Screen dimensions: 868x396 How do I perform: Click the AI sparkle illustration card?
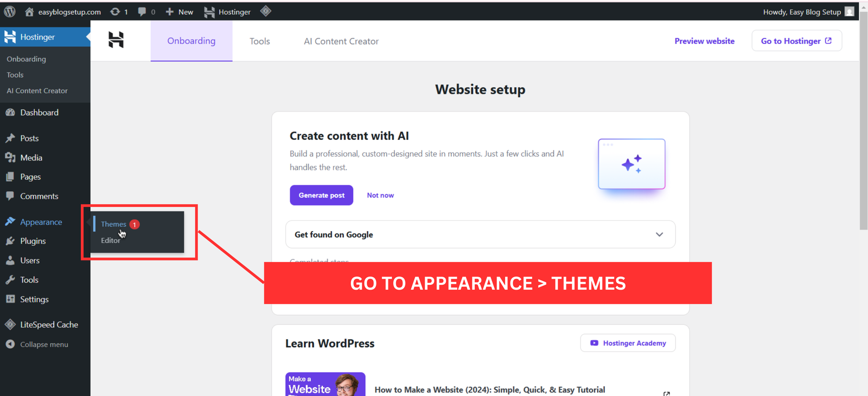point(631,164)
